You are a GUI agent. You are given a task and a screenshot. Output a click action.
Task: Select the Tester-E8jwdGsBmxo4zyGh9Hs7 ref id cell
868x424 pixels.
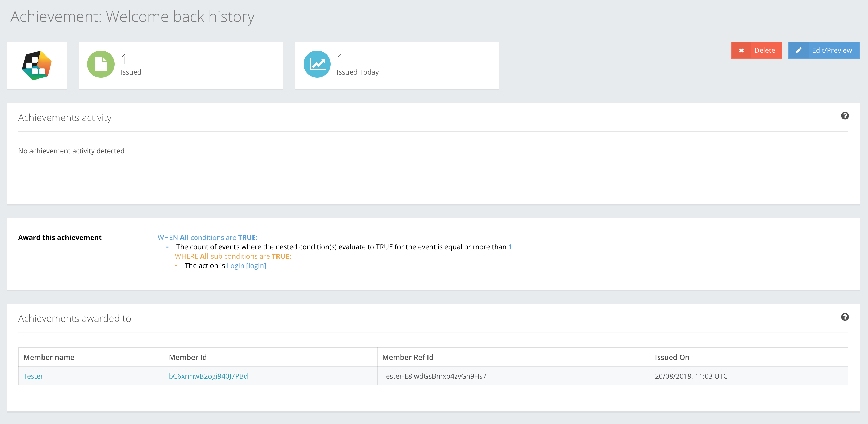[x=434, y=376]
